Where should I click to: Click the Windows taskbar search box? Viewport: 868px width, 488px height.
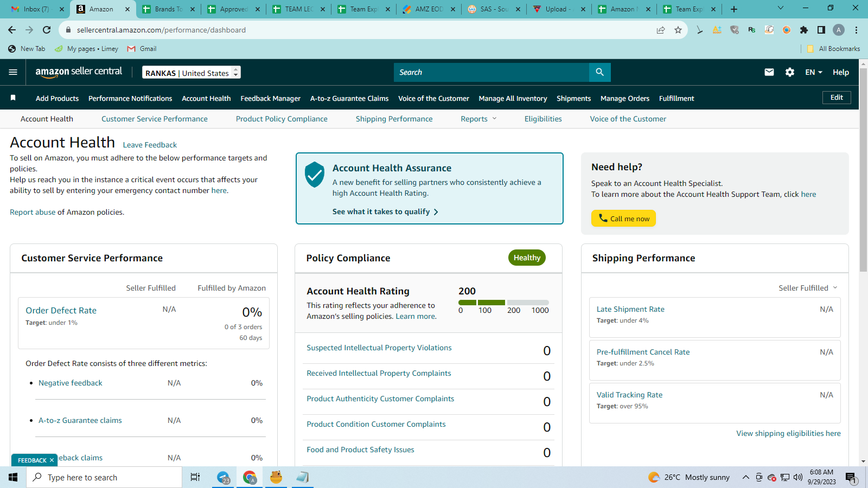click(104, 477)
